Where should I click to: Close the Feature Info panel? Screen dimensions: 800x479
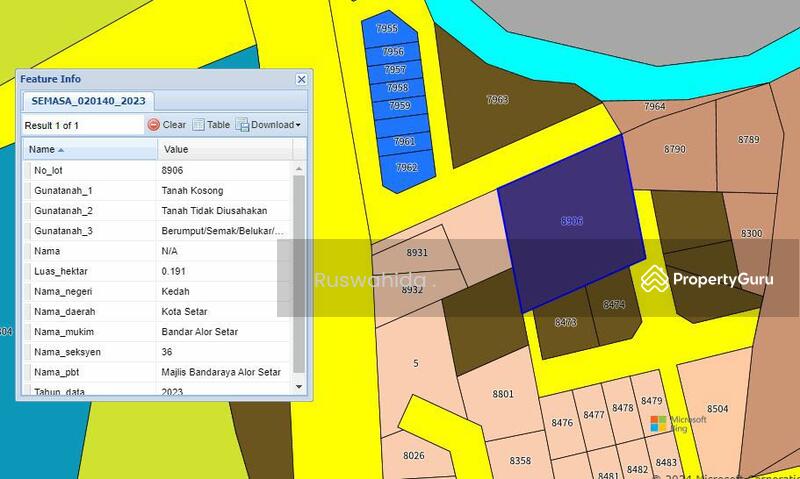pyautogui.click(x=301, y=79)
